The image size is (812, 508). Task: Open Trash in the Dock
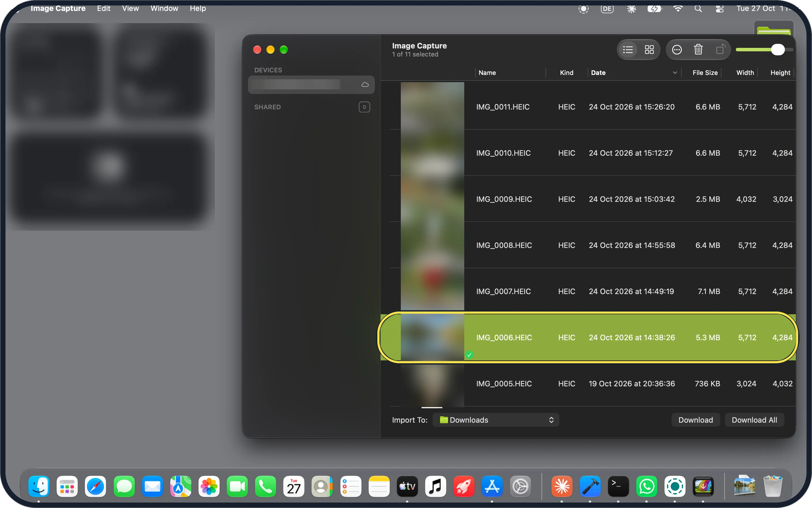(773, 486)
